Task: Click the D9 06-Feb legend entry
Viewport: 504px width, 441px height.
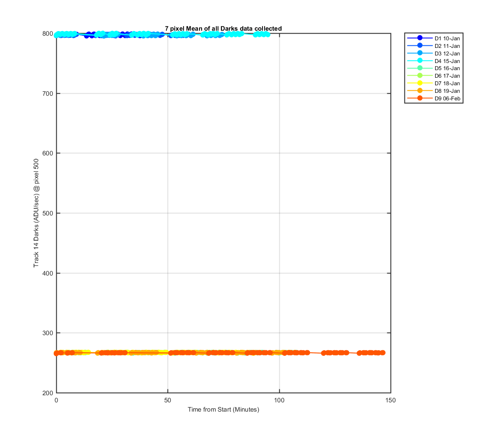Action: (433, 98)
